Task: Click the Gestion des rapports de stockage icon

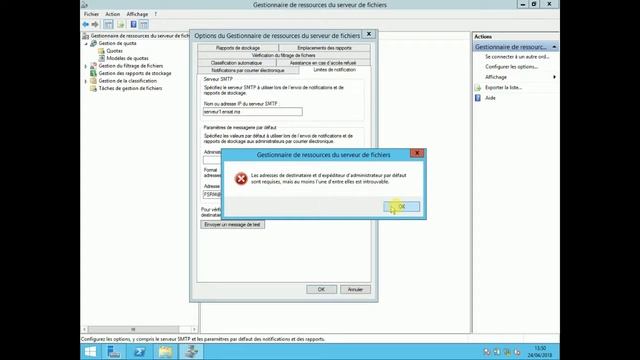Action: click(93, 73)
